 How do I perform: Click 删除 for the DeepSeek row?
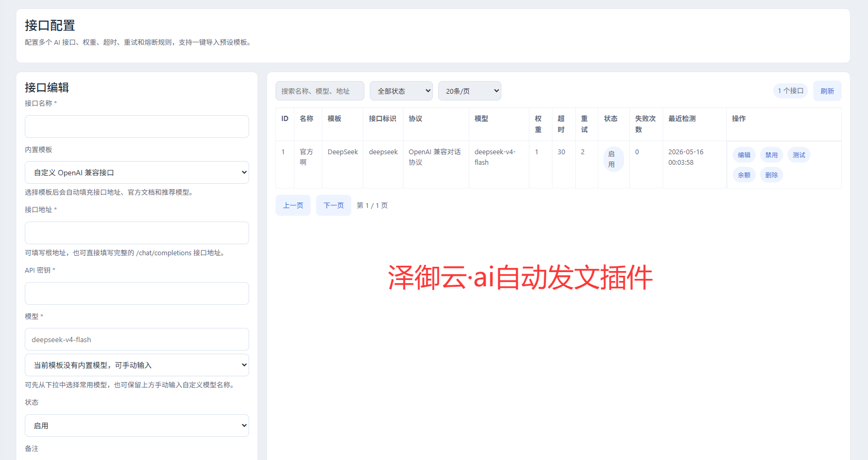pos(772,175)
